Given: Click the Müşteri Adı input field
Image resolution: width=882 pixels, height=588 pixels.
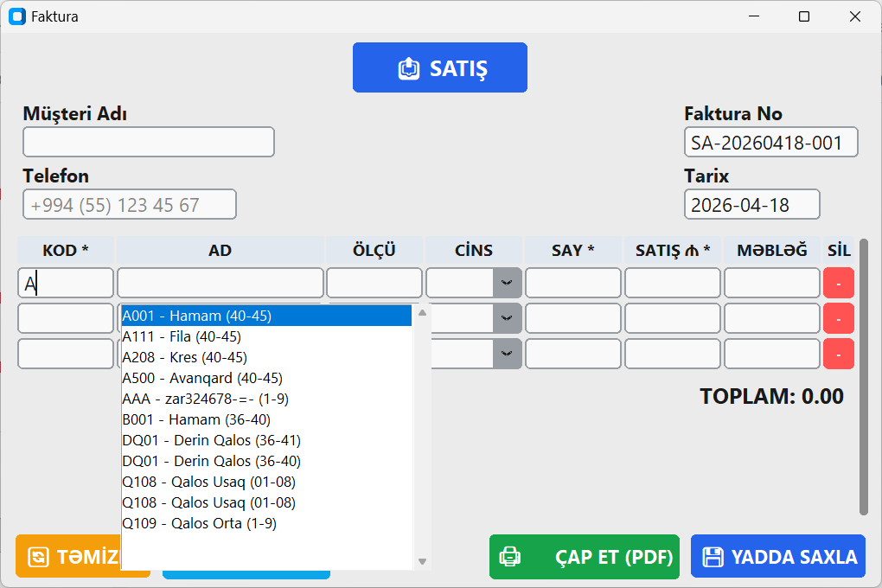Looking at the screenshot, I should 148,142.
